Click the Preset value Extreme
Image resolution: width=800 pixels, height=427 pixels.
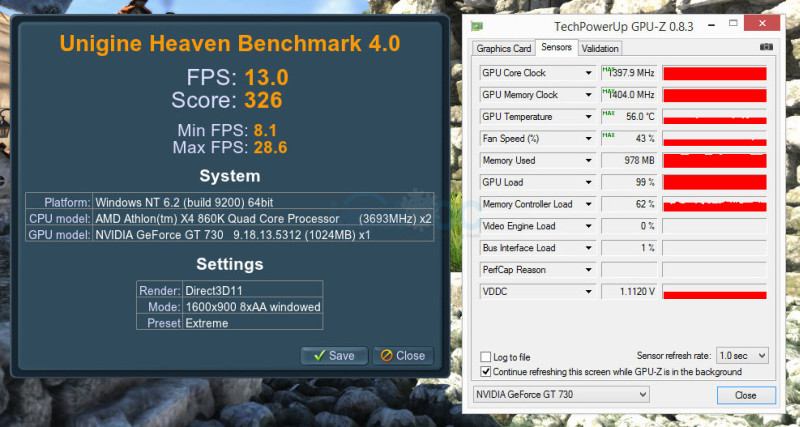coord(207,323)
